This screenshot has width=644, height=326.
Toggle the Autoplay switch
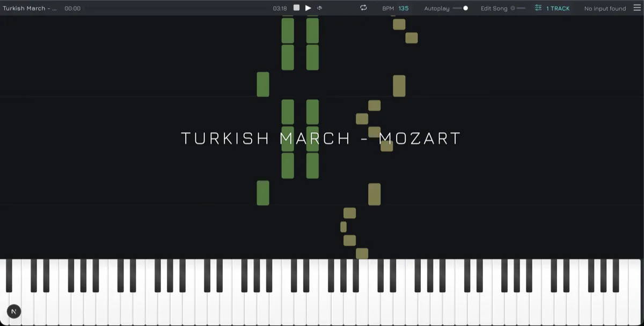(460, 8)
